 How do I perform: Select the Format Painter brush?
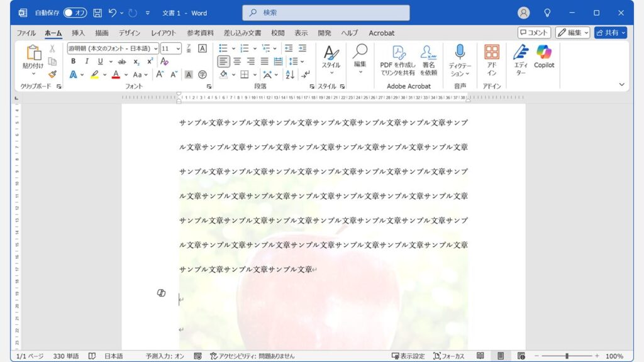click(x=52, y=74)
